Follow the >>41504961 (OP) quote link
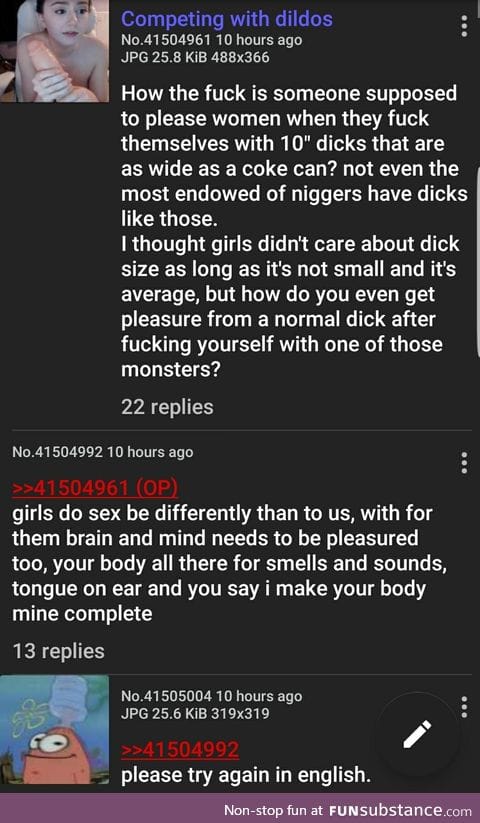This screenshot has height=823, width=480. 95,489
